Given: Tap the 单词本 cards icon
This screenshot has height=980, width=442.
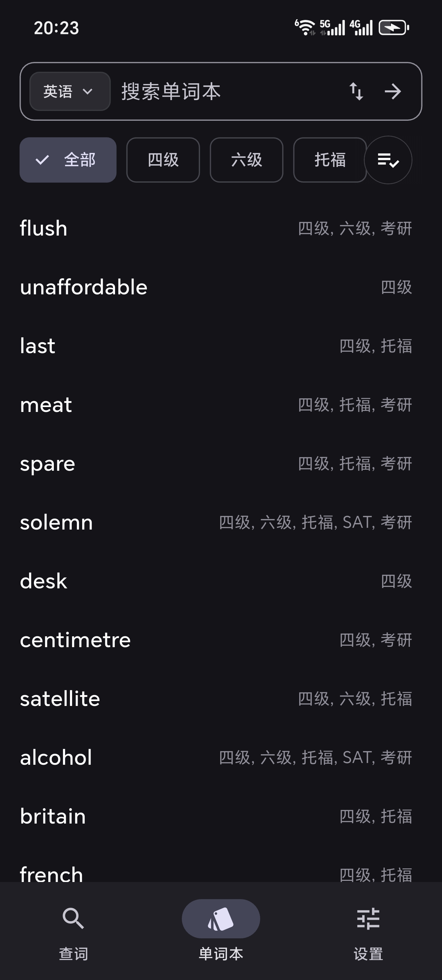Looking at the screenshot, I should (x=221, y=918).
